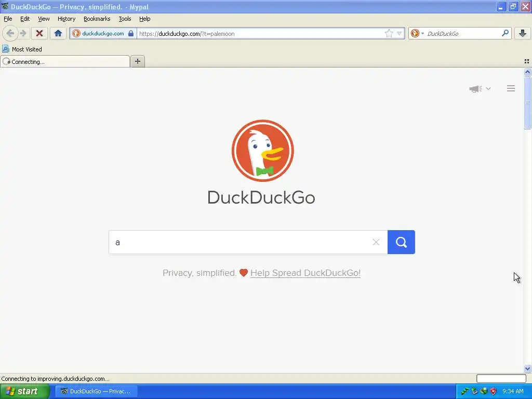The height and width of the screenshot is (399, 532).
Task: Click into the URL address field
Action: point(260,33)
